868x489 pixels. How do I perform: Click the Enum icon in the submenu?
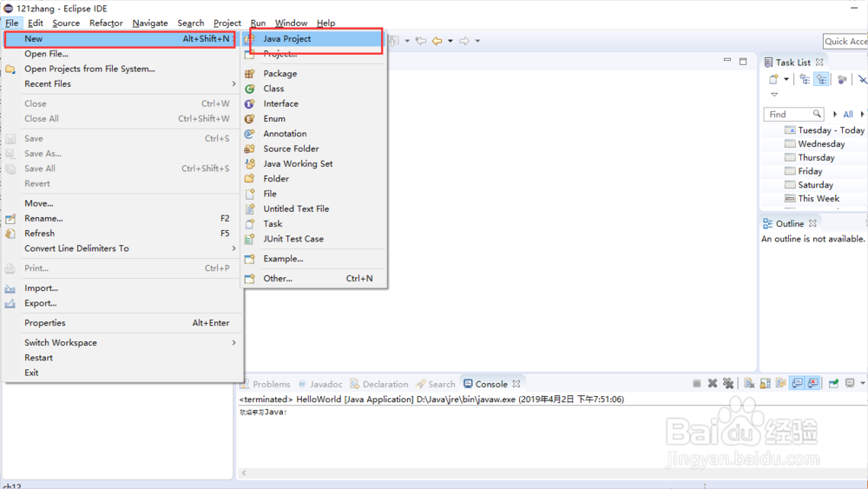(250, 118)
